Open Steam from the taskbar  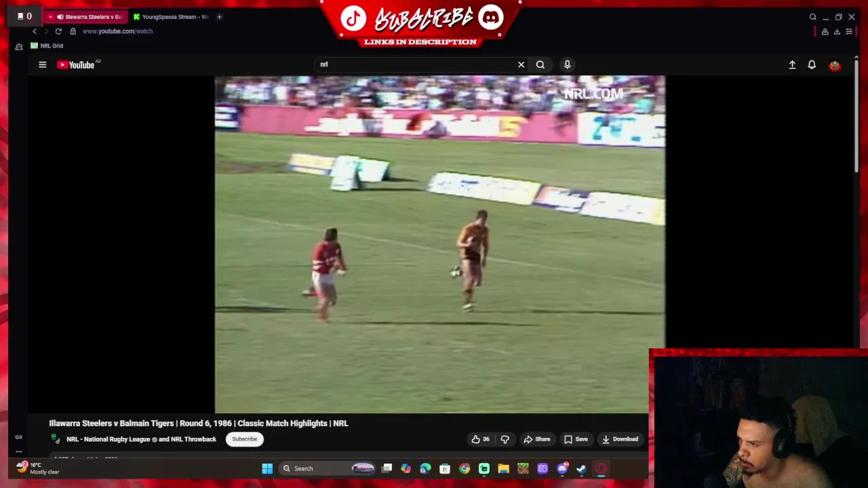point(581,468)
